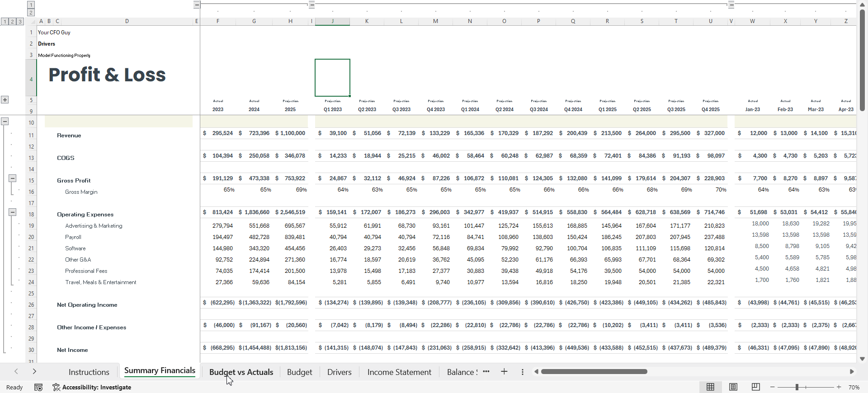Open the Balance sheet tab

pos(461,372)
